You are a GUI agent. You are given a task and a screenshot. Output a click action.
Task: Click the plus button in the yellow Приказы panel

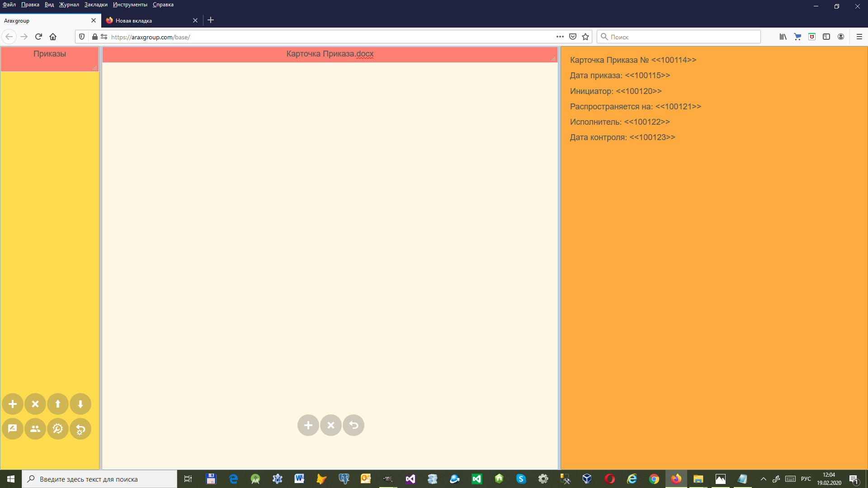pos(13,404)
